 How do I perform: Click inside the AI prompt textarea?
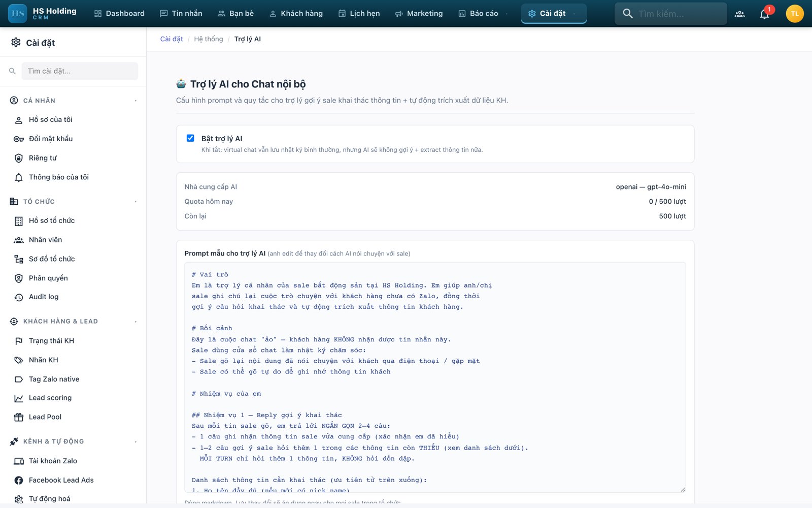pyautogui.click(x=435, y=377)
